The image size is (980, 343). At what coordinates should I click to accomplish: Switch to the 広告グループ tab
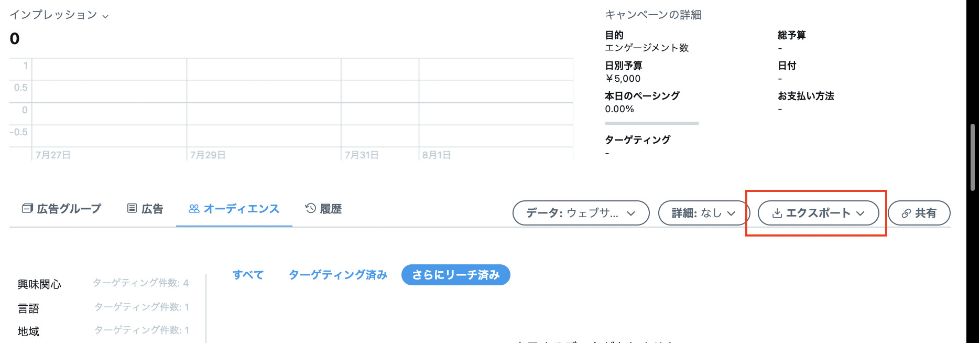69,209
